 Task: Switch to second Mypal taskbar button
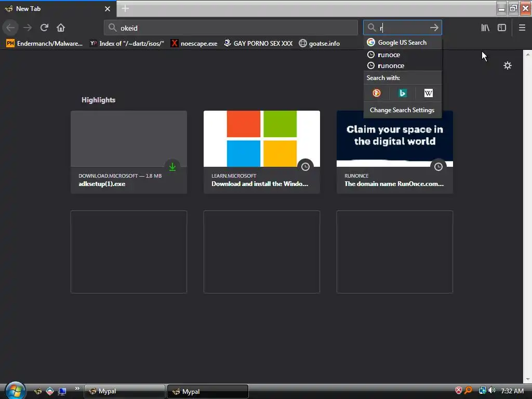point(208,391)
